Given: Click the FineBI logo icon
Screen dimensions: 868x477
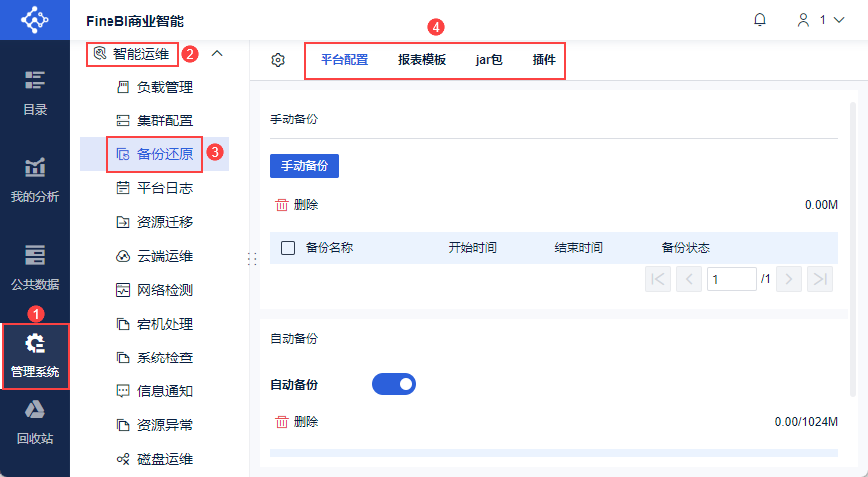Looking at the screenshot, I should [35, 20].
